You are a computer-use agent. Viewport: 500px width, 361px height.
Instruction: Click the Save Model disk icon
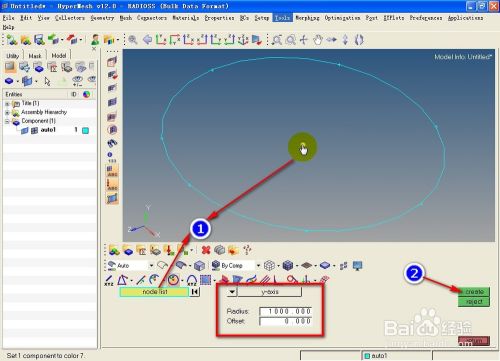(39, 40)
